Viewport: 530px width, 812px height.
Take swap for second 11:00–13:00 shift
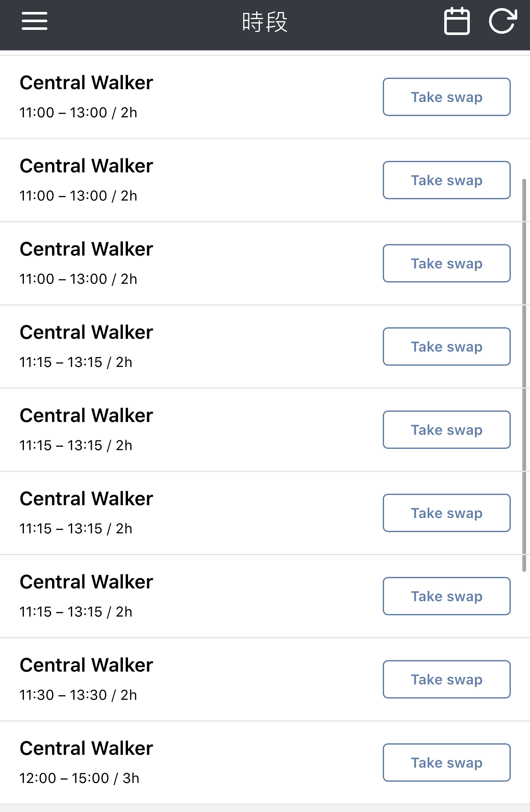(x=446, y=180)
